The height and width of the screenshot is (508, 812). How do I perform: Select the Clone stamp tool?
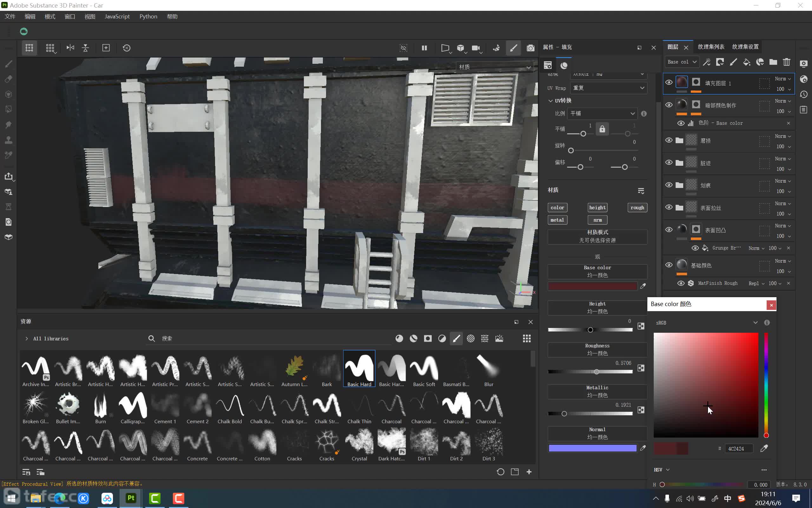pyautogui.click(x=9, y=140)
